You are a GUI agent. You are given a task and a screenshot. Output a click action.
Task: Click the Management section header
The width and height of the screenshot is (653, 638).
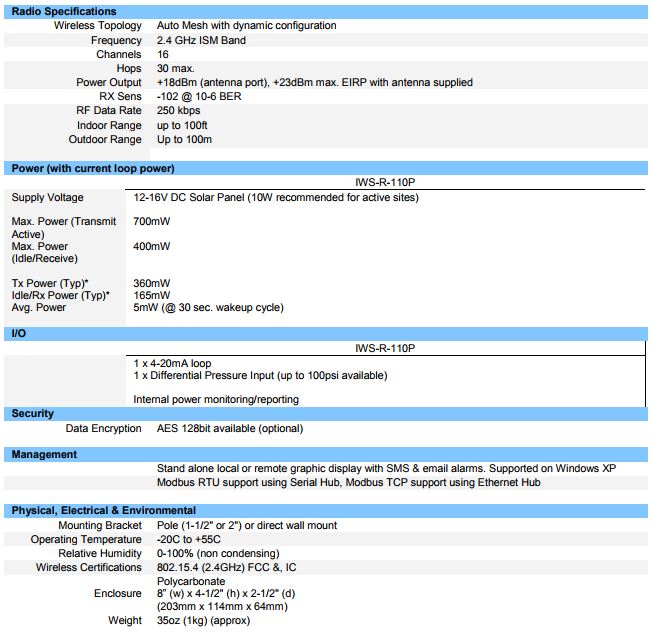[x=44, y=454]
